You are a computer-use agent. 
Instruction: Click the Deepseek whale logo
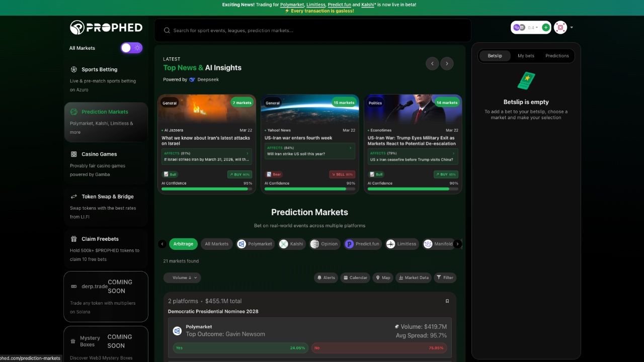point(192,79)
